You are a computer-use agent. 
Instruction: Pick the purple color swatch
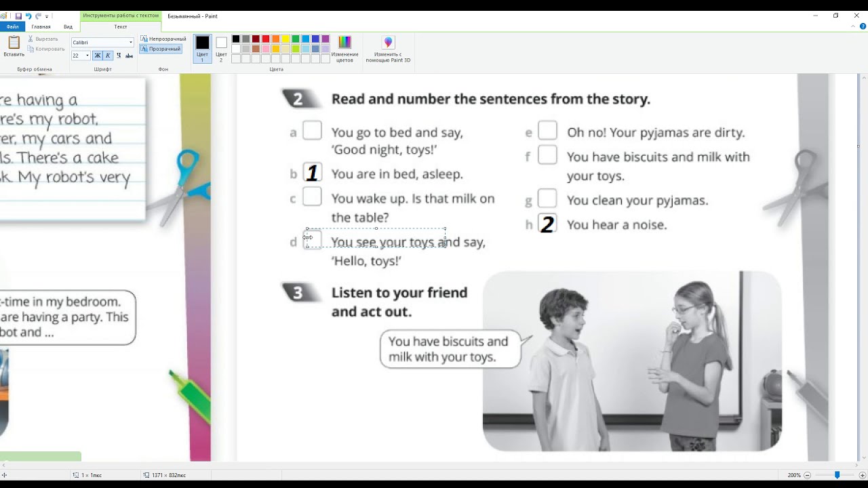click(x=325, y=39)
